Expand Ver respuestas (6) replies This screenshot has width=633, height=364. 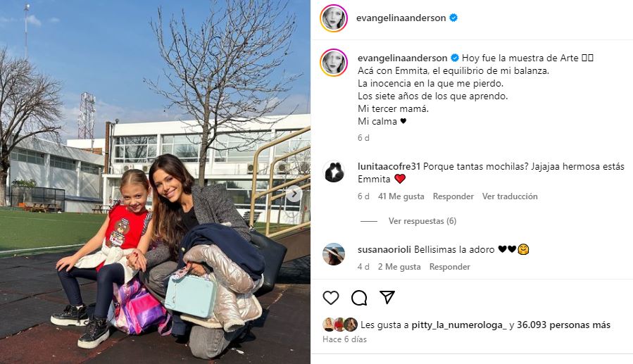pyautogui.click(x=422, y=221)
